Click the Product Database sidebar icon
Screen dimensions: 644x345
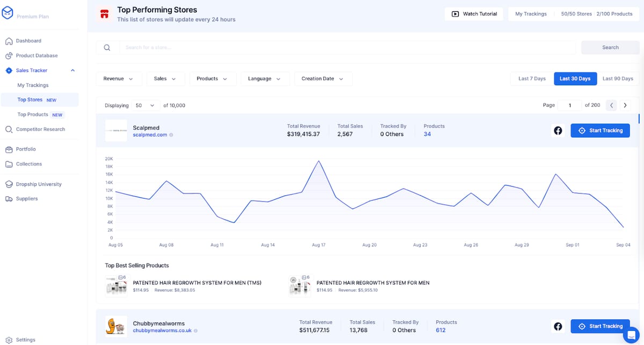(9, 56)
